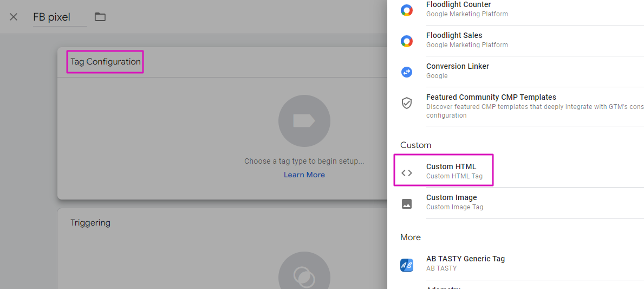Click the Tag Configuration heading
The height and width of the screenshot is (289, 644).
coord(106,62)
